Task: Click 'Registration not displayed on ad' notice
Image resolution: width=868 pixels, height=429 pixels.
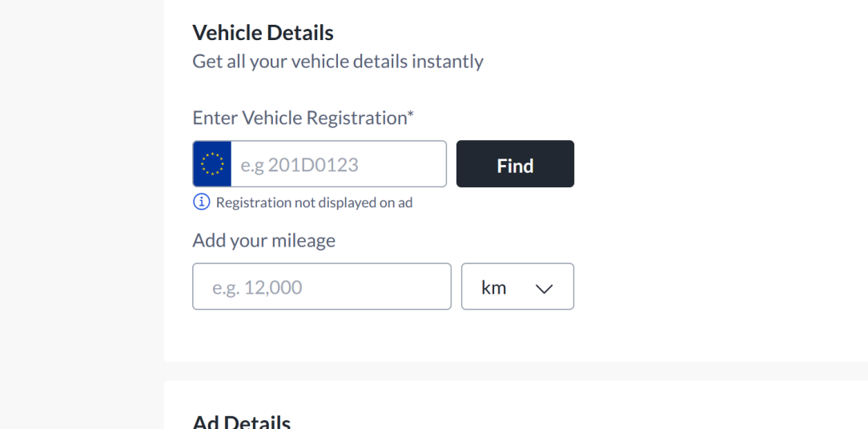Action: 314,202
